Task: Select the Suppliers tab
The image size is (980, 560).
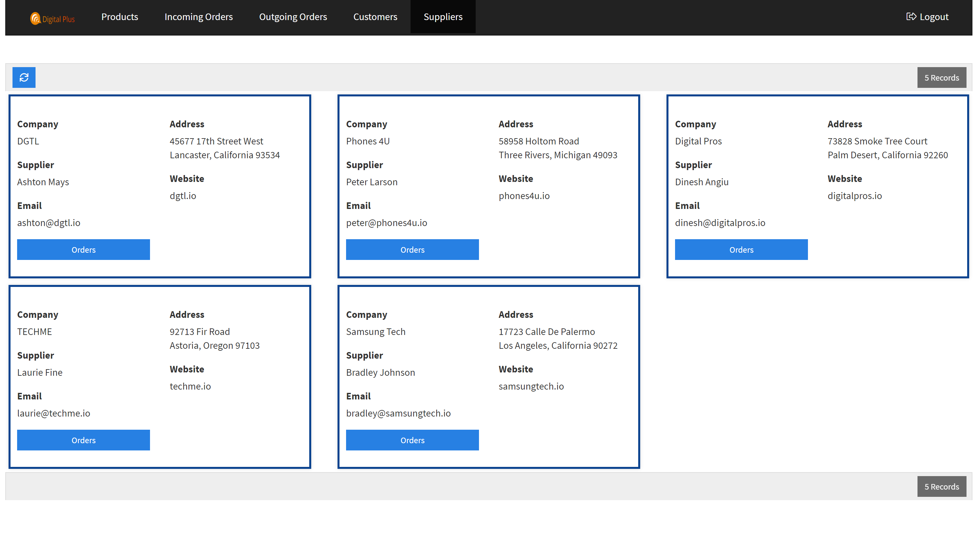Action: click(442, 17)
